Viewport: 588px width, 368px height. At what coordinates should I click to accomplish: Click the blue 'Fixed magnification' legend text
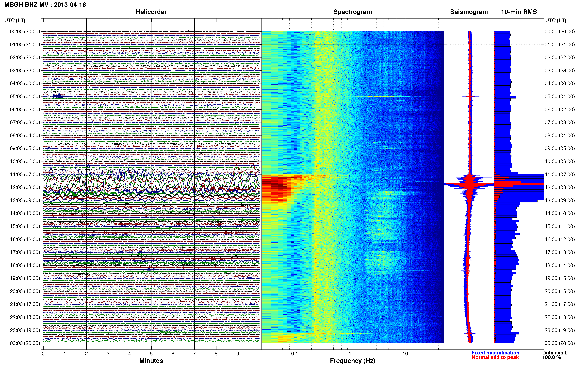pos(495,353)
